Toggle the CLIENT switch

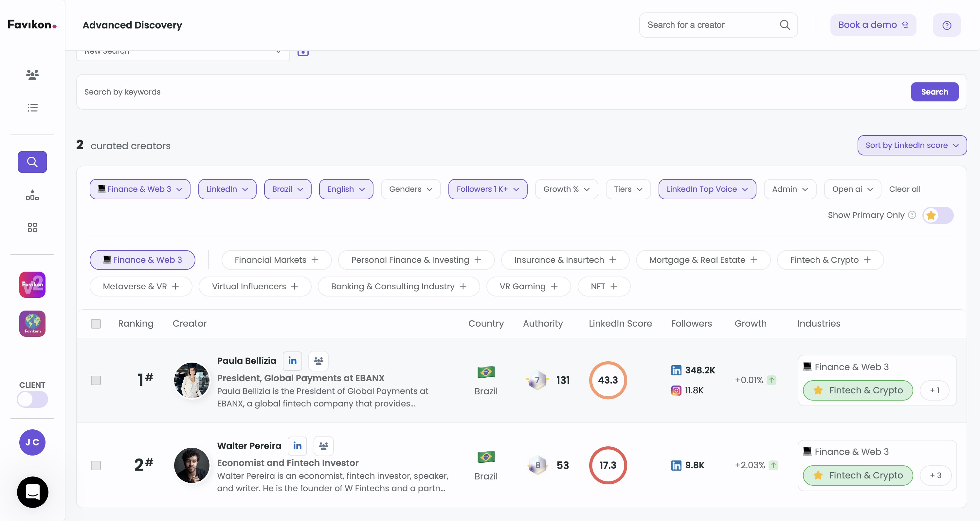(x=32, y=399)
